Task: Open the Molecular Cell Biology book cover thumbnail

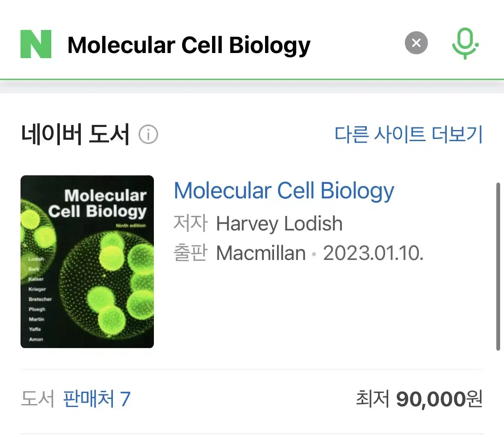Action: (x=87, y=261)
